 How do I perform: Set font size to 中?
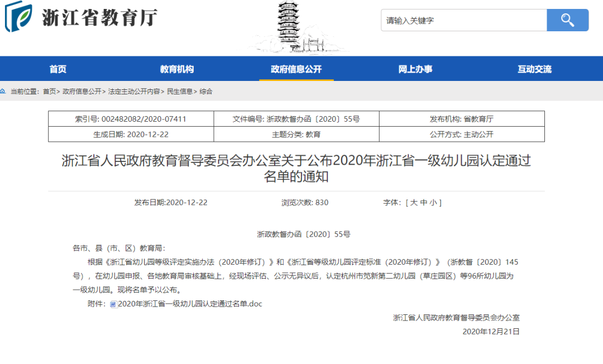click(x=423, y=202)
